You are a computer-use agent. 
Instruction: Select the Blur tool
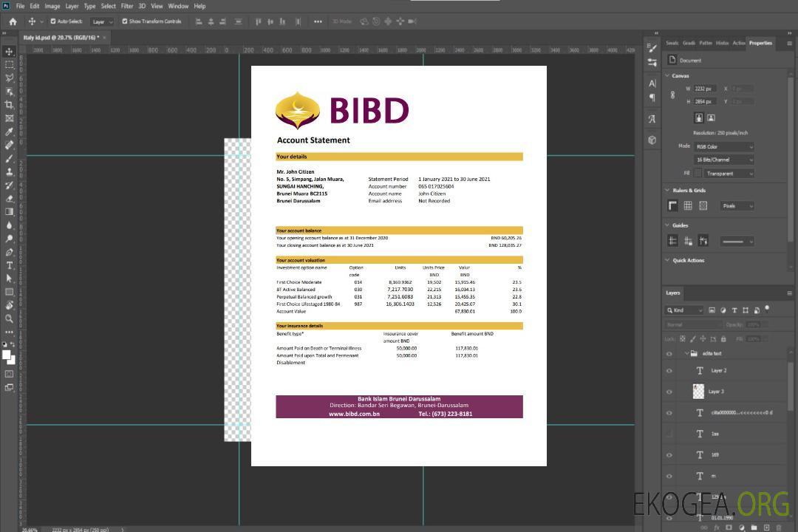click(9, 225)
